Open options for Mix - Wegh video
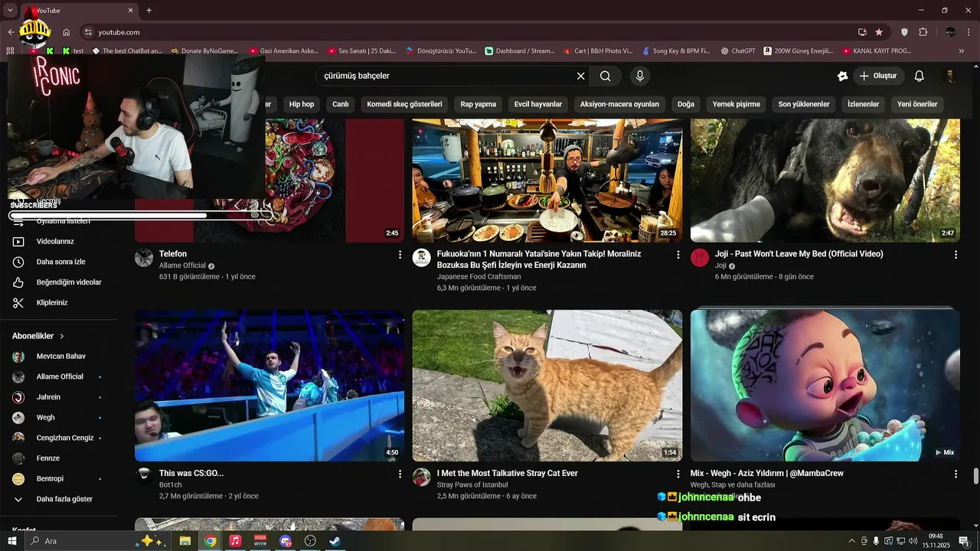The height and width of the screenshot is (551, 980). click(x=955, y=474)
